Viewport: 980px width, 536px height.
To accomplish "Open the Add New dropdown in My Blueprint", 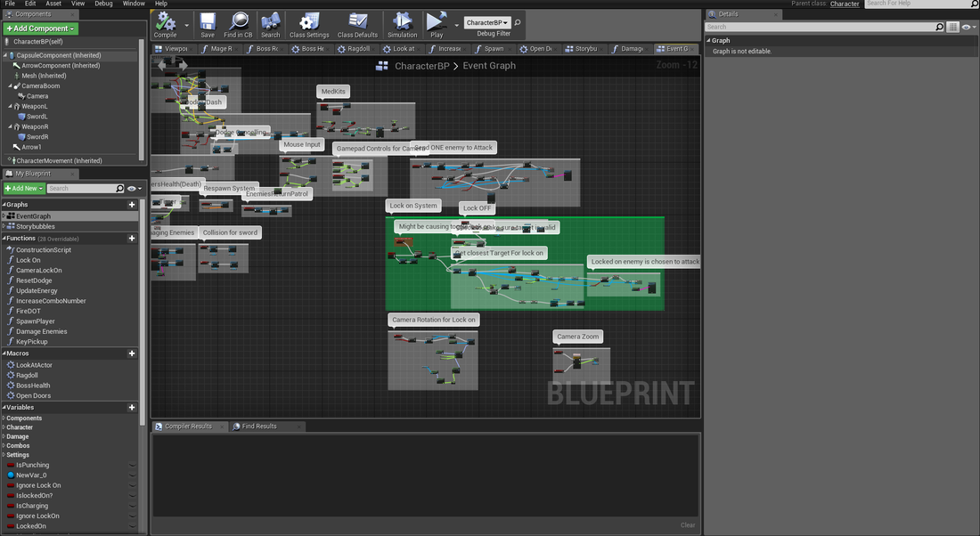I will coord(23,189).
